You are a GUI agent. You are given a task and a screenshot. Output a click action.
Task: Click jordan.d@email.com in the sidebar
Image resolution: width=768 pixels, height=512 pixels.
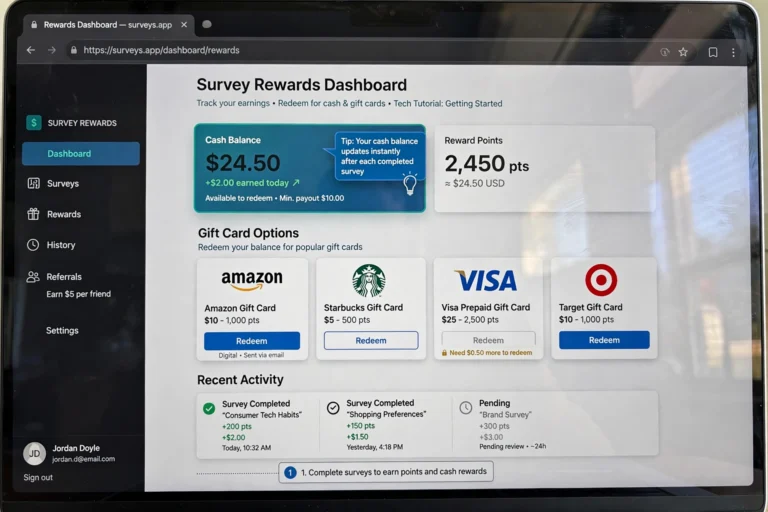[x=83, y=459]
